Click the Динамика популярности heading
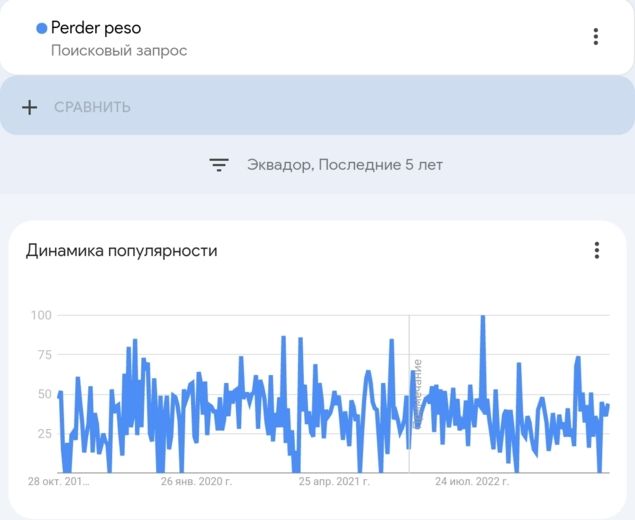Viewport: 635px width, 520px height. pyautogui.click(x=121, y=250)
